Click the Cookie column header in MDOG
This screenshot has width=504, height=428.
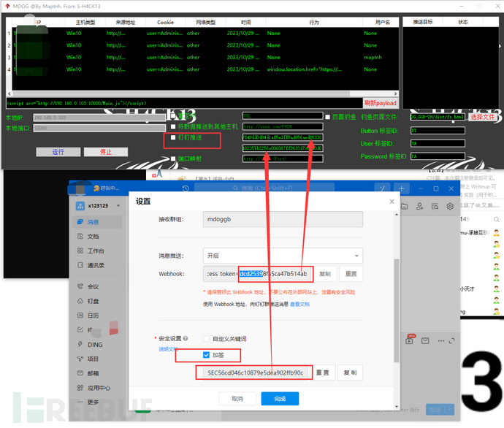point(166,22)
